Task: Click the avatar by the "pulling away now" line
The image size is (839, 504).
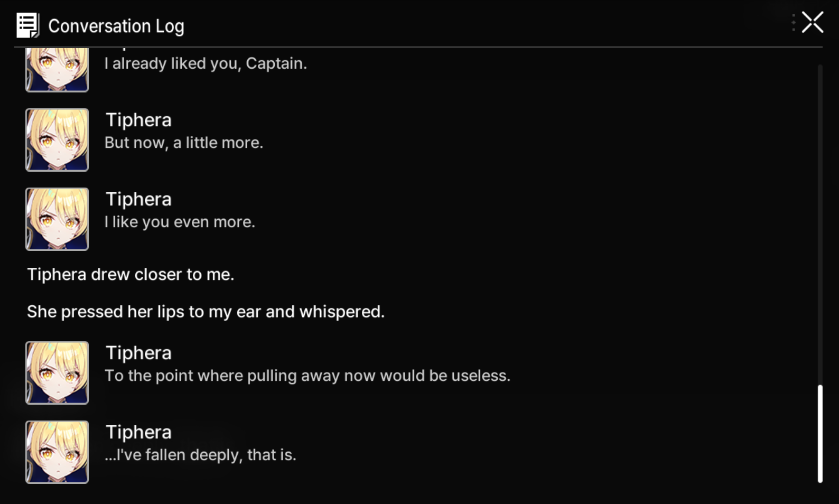Action: pos(57,373)
